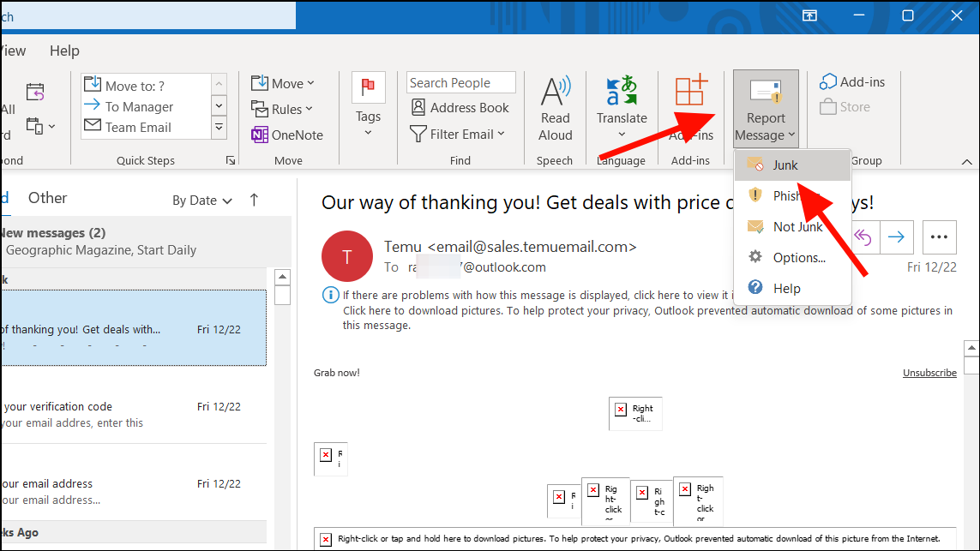Click the Unsubscribe link

[929, 373]
